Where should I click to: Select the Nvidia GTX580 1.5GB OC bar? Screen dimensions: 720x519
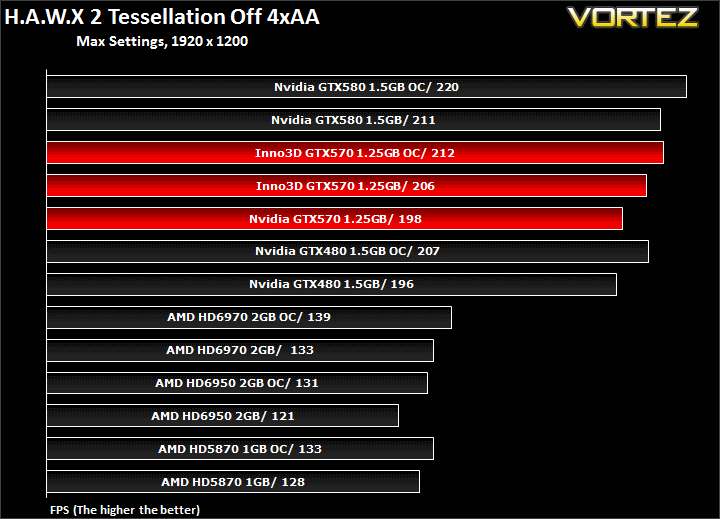click(366, 86)
